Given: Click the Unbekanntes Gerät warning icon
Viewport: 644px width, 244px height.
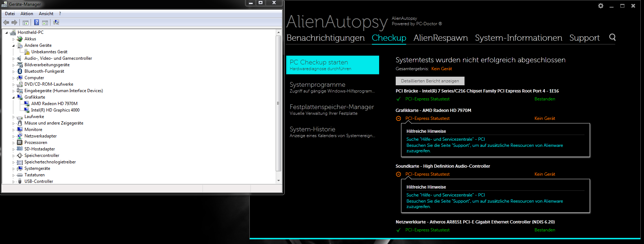Looking at the screenshot, I should (27, 52).
